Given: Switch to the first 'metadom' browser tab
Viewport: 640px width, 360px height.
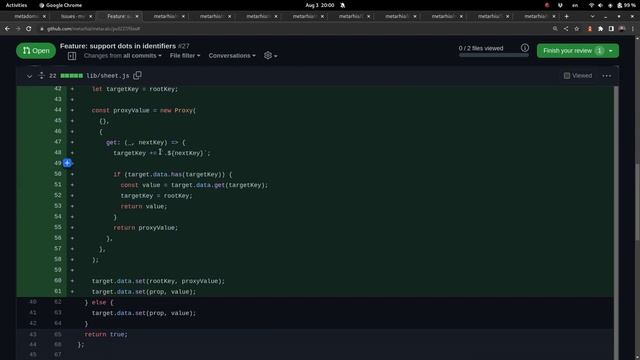Looking at the screenshot, I should click(x=26, y=16).
